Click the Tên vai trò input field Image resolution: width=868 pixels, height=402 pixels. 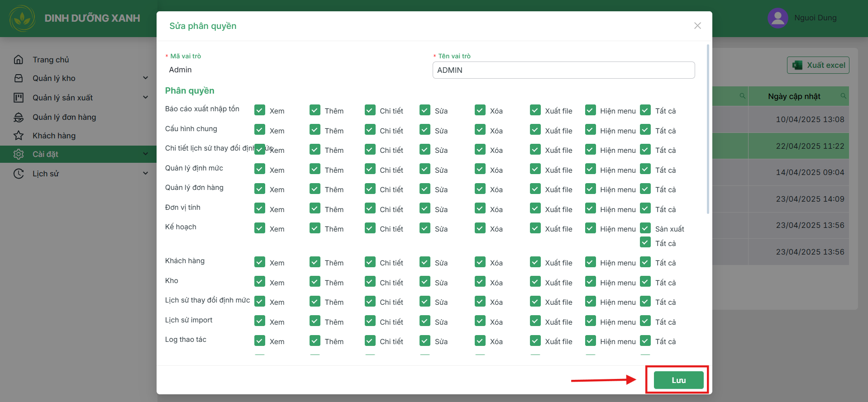(x=563, y=70)
